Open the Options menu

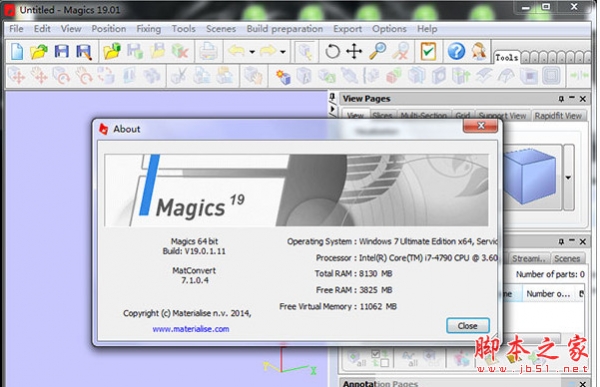tap(389, 29)
